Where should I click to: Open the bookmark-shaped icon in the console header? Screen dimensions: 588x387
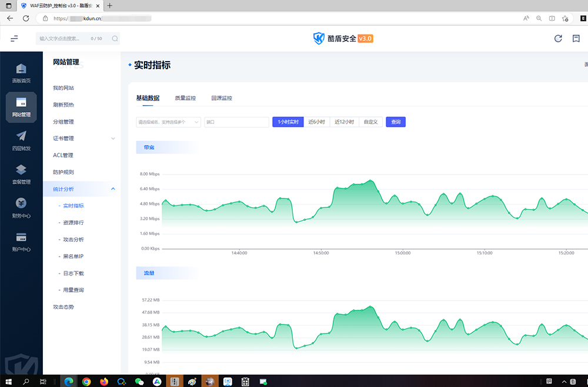click(576, 38)
